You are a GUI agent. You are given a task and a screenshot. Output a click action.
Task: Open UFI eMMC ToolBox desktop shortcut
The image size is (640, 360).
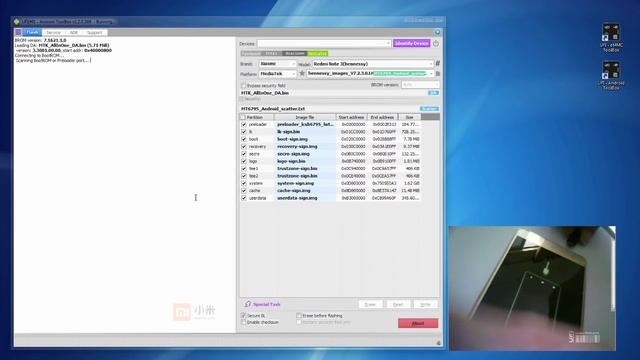tap(611, 38)
